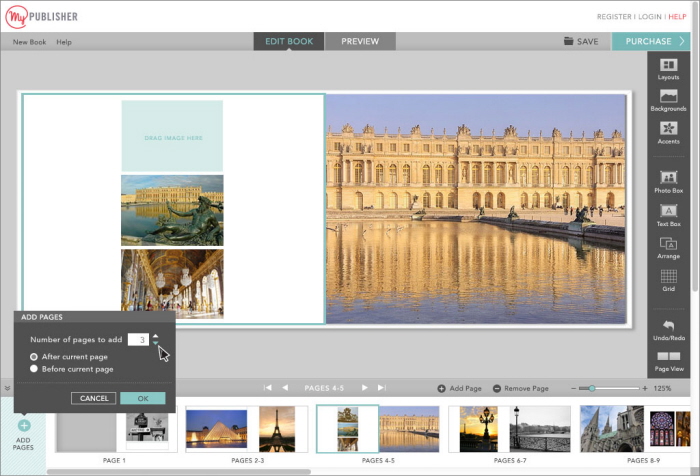Switch to Page View
This screenshot has width=700, height=476.
668,362
